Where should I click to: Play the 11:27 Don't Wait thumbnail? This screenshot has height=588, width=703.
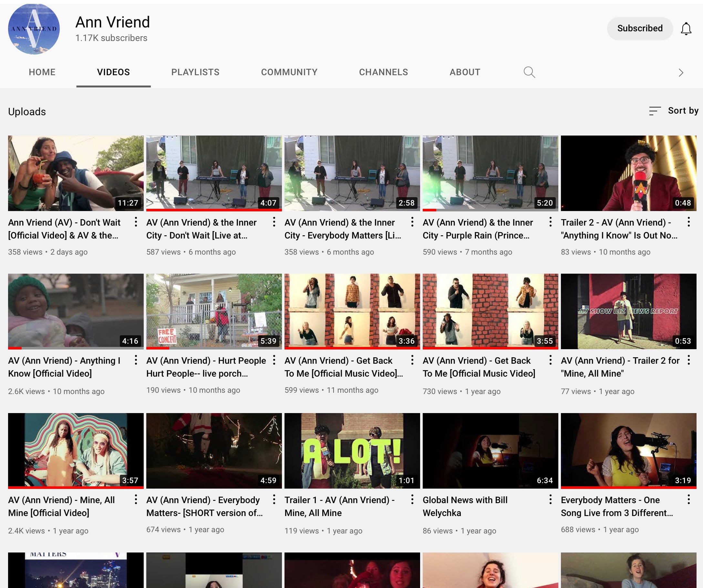[x=76, y=173]
